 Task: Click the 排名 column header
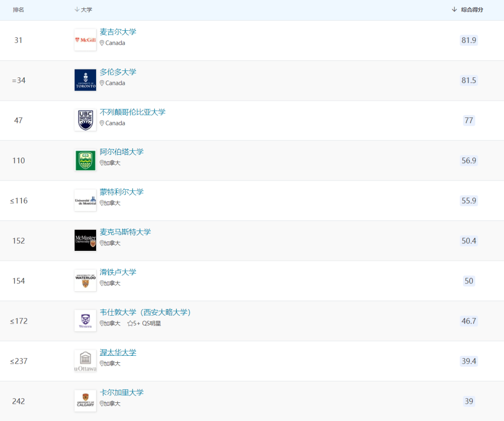pos(18,10)
